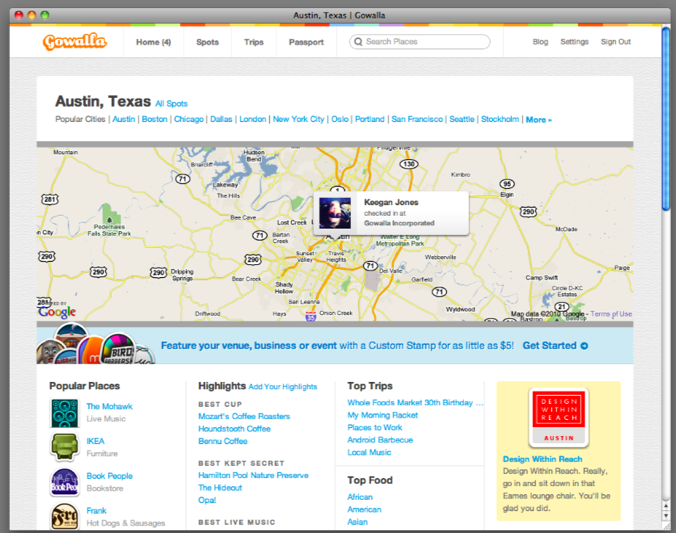The width and height of the screenshot is (676, 533).
Task: Click Sign Out
Action: pos(616,42)
